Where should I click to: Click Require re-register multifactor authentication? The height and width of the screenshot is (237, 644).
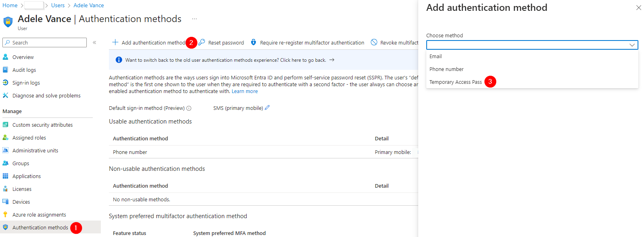coord(307,43)
